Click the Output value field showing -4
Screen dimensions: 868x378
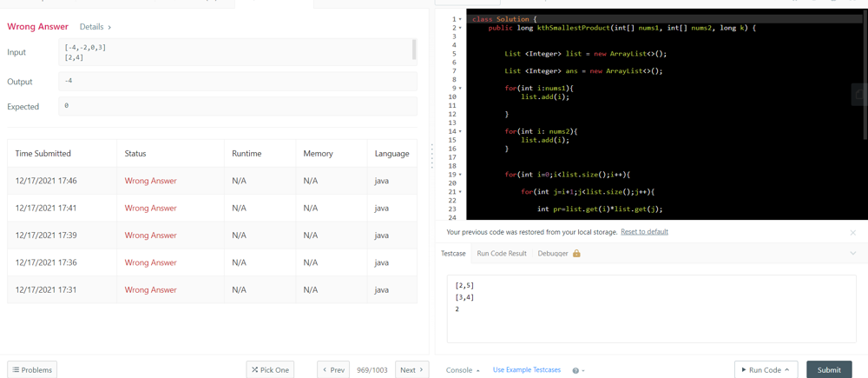click(x=238, y=81)
